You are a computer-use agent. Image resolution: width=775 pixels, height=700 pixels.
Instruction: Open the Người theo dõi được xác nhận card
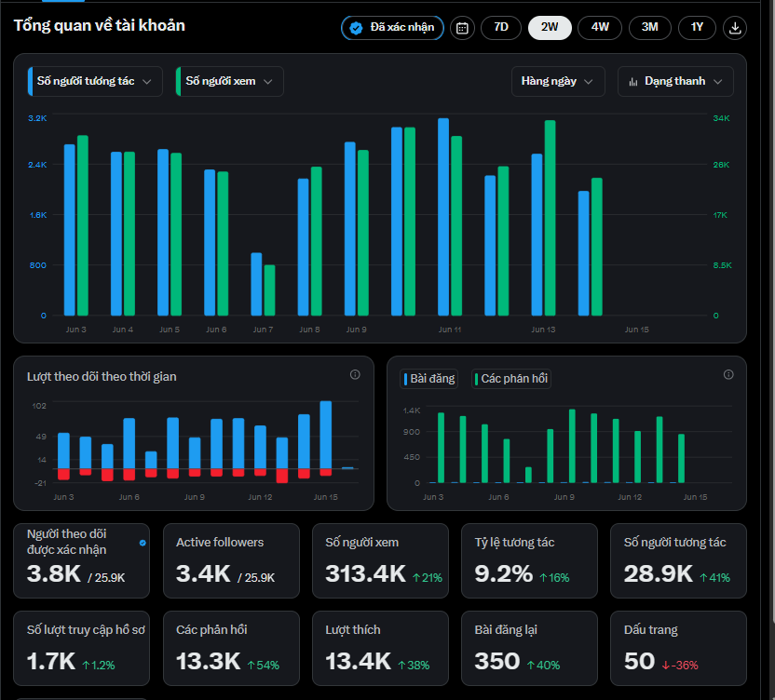point(82,560)
